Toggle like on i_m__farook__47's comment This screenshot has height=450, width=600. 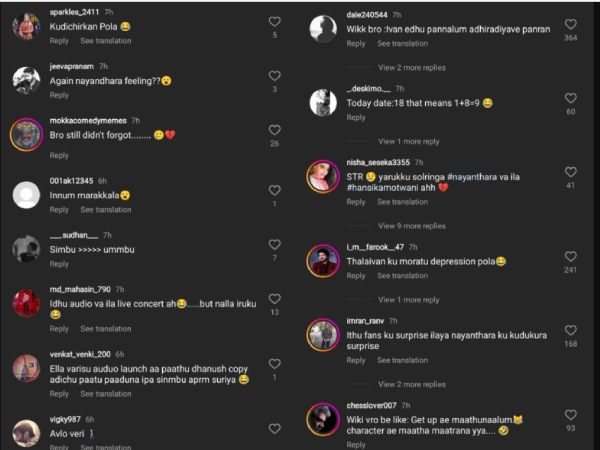571,256
